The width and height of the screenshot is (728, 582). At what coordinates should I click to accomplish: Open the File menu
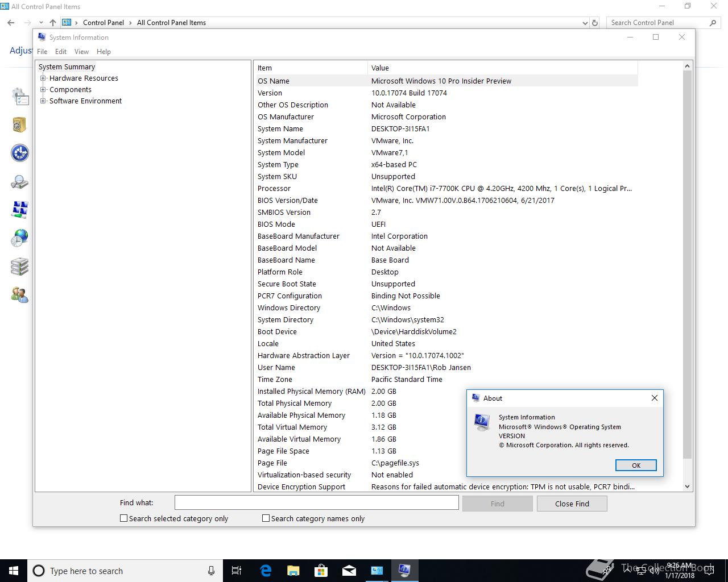click(x=42, y=52)
